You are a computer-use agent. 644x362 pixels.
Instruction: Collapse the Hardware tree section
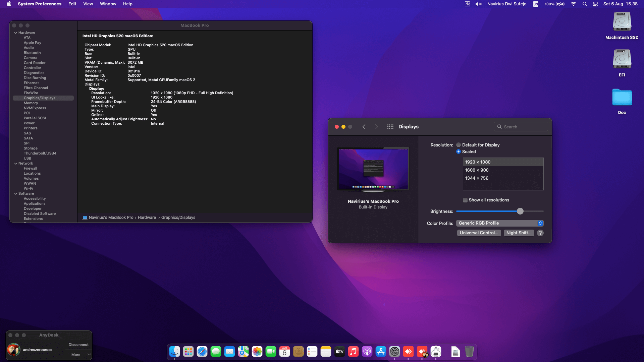pos(16,33)
